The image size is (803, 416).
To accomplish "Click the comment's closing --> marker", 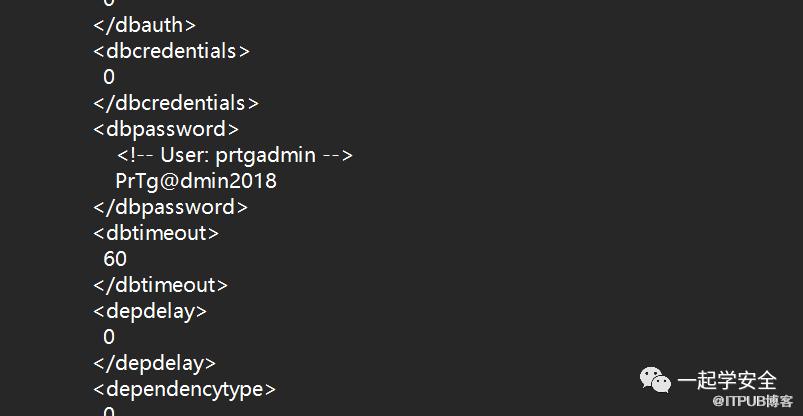I will [339, 155].
